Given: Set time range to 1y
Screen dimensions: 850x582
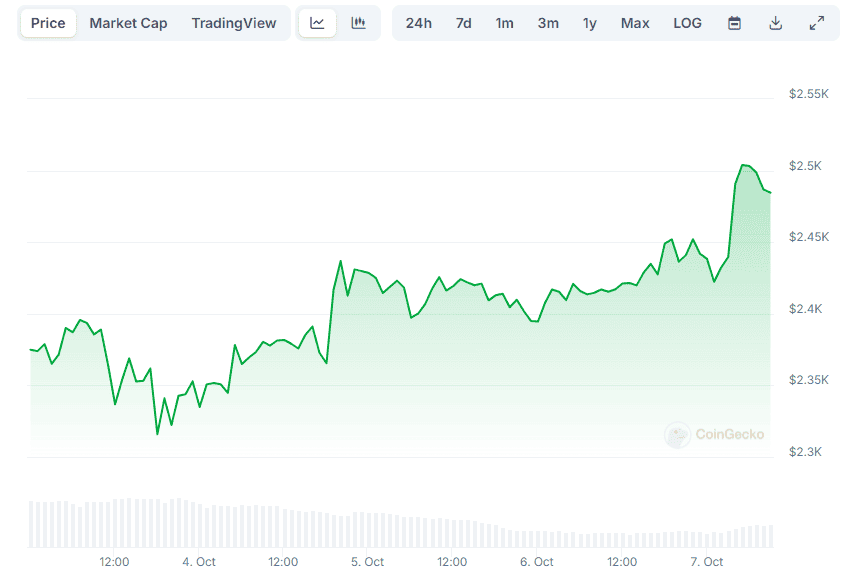Looking at the screenshot, I should point(590,23).
